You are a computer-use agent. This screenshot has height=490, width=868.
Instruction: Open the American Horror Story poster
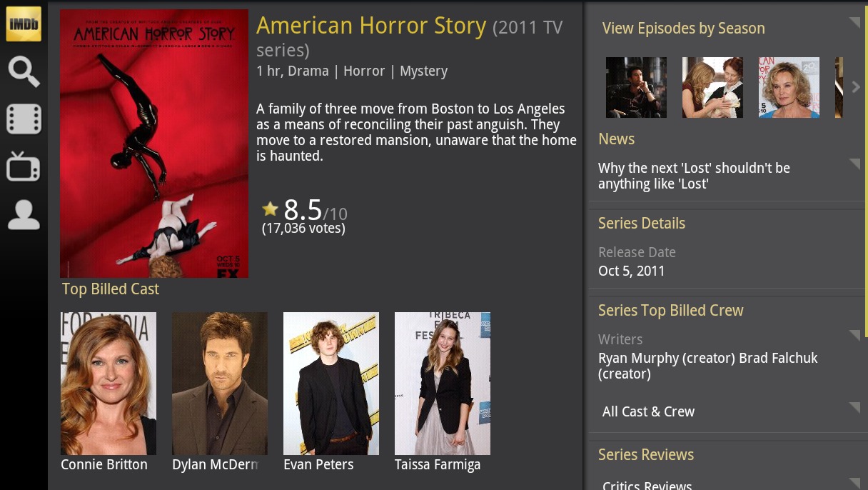pyautogui.click(x=154, y=144)
